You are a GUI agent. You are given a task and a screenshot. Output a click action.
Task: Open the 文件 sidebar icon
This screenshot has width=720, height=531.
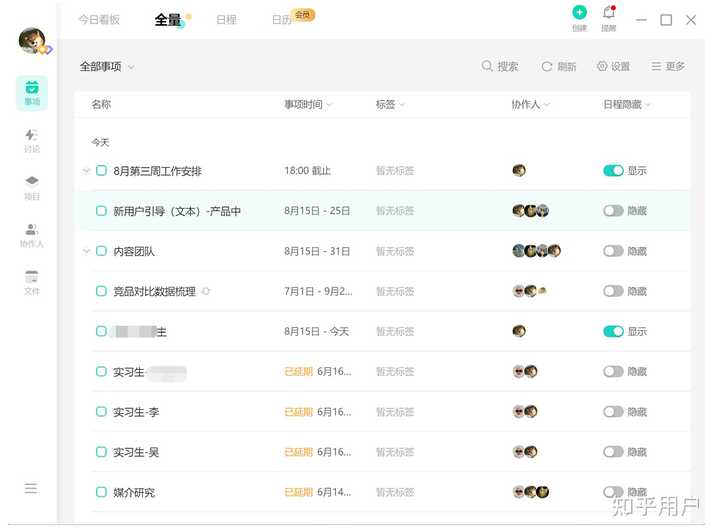(x=32, y=282)
